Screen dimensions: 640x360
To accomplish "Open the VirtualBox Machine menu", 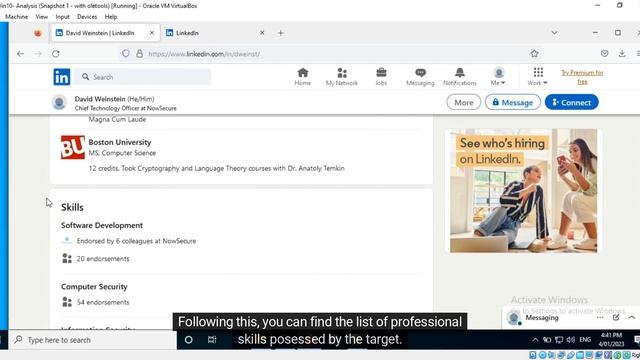I will [16, 17].
